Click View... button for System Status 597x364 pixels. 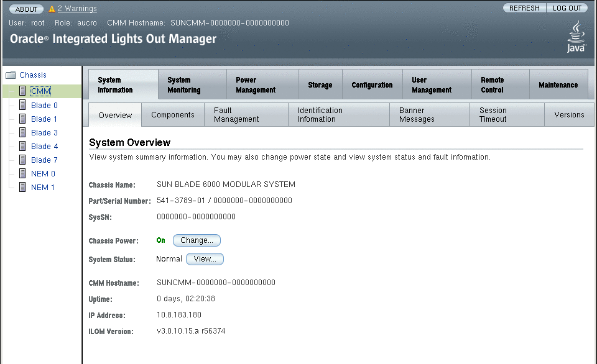(205, 259)
